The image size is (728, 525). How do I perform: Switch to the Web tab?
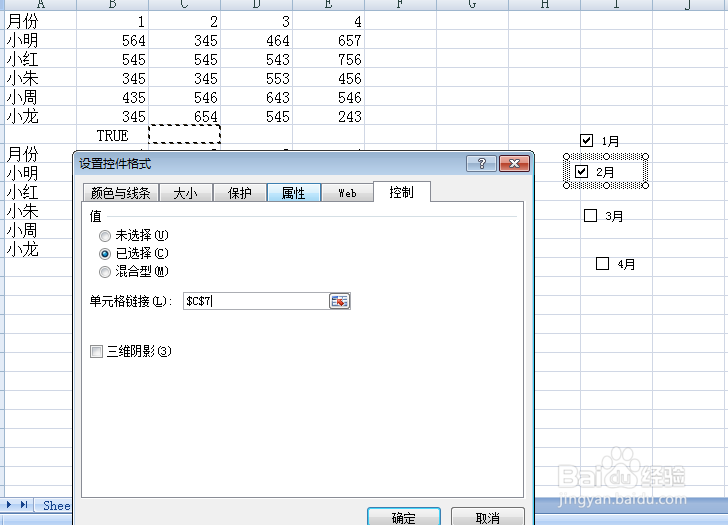(x=347, y=193)
